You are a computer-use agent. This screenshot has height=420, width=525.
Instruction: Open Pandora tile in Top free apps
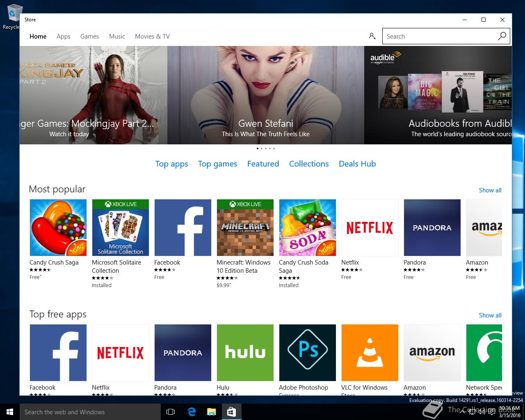tap(183, 353)
